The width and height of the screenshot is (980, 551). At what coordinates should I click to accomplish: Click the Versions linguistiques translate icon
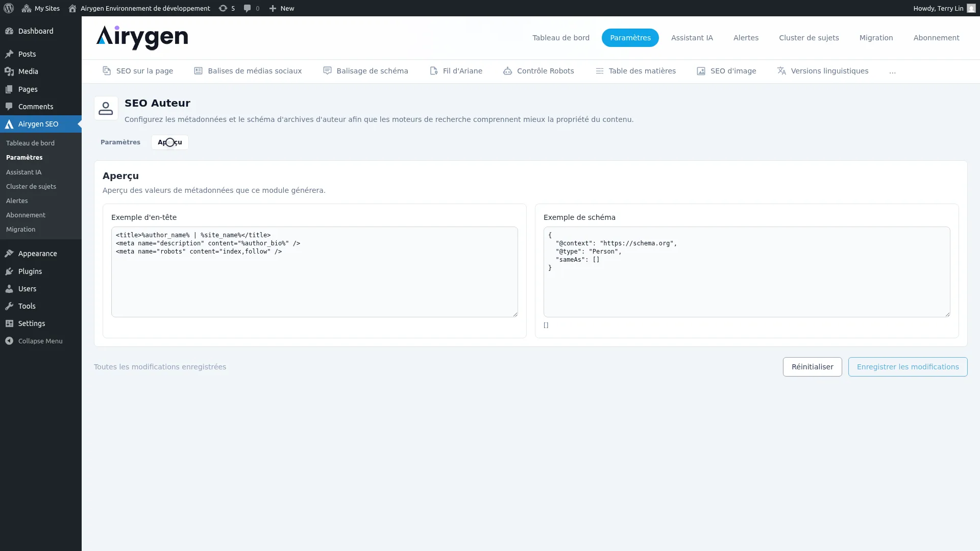(781, 71)
